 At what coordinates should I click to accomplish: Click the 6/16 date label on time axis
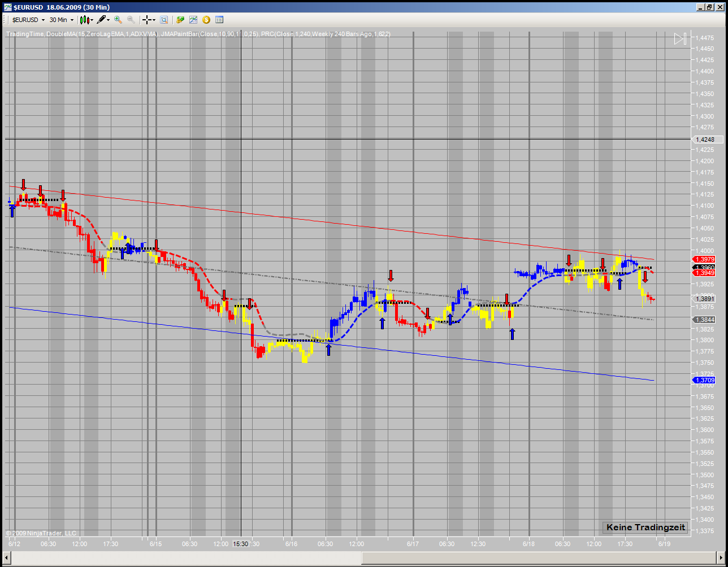pyautogui.click(x=292, y=544)
